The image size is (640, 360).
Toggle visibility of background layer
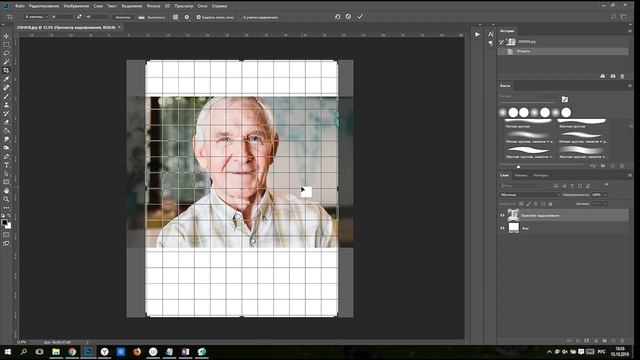502,228
